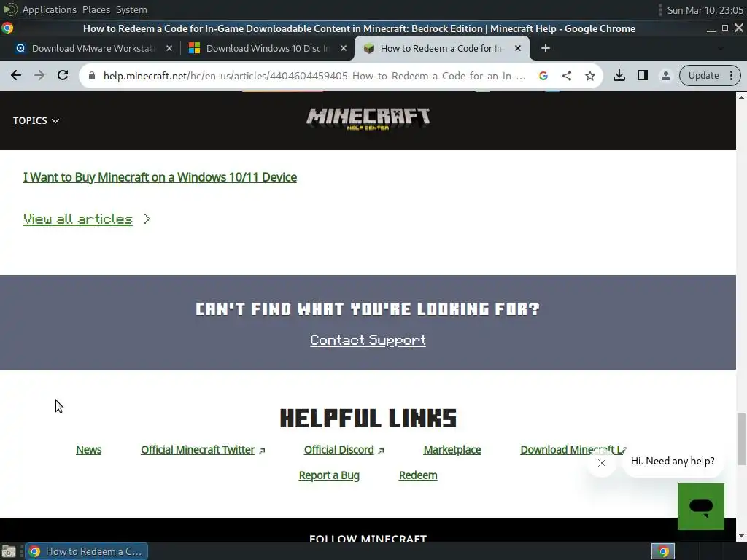Click the Chrome icon in system tray
The width and height of the screenshot is (747, 560).
[663, 551]
